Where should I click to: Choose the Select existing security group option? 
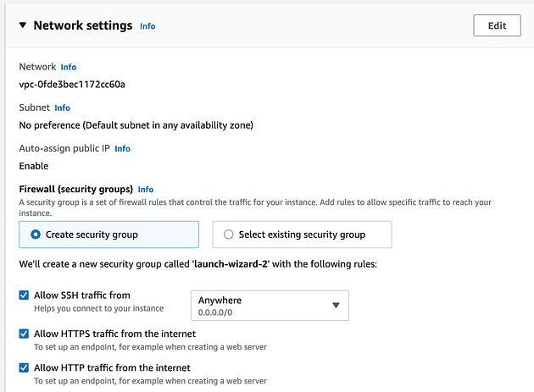(x=229, y=235)
